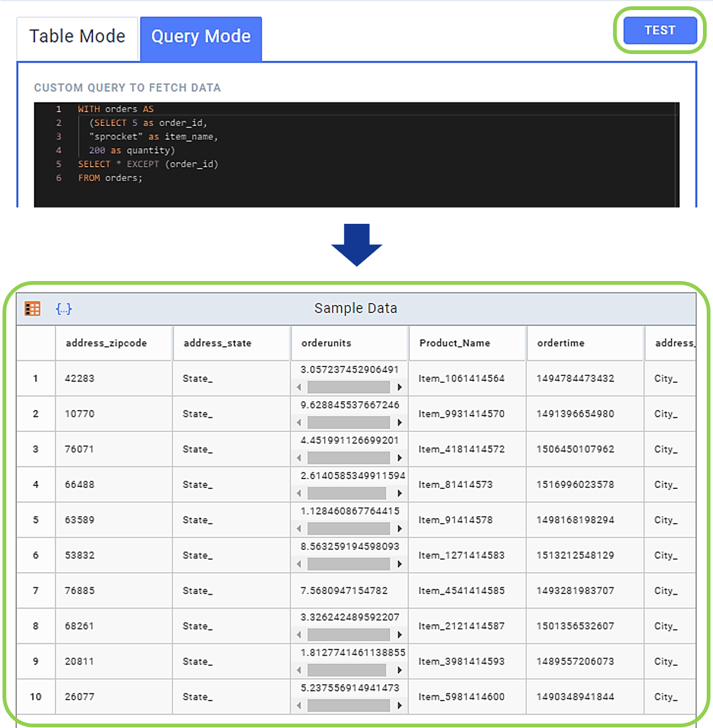Click row 9 orderunits horizontal scrollbar track
713x728 pixels.
pos(349,670)
